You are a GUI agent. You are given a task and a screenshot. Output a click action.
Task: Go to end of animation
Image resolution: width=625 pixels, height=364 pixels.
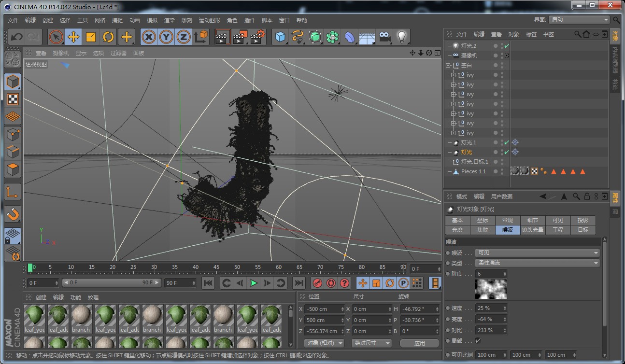pyautogui.click(x=299, y=283)
